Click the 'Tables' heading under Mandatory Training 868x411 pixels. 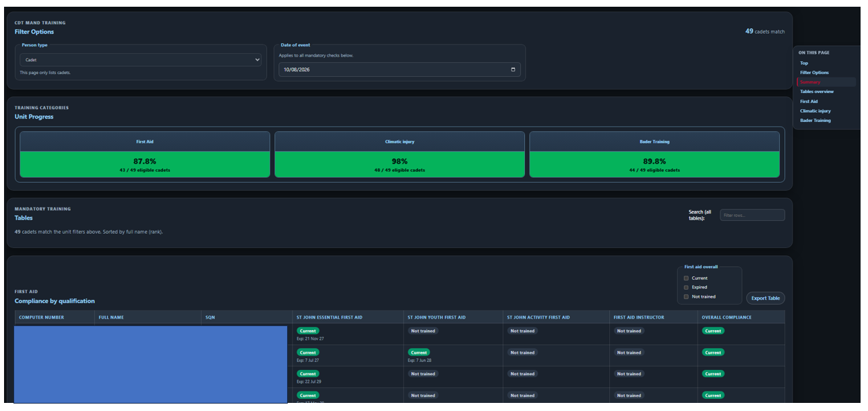[24, 218]
